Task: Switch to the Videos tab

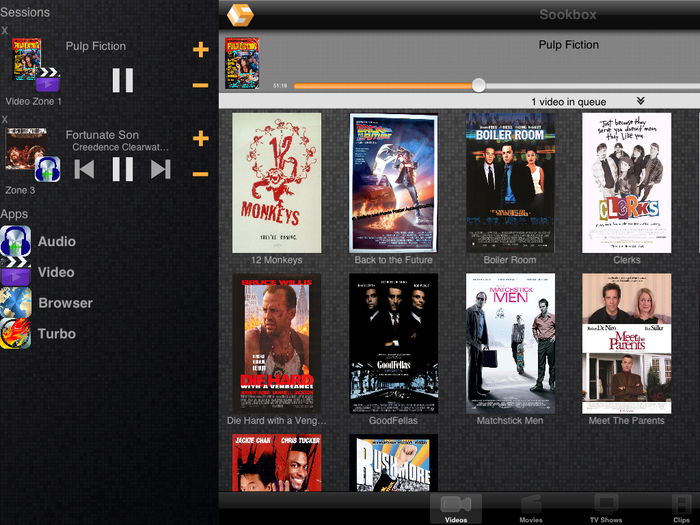Action: click(x=456, y=509)
